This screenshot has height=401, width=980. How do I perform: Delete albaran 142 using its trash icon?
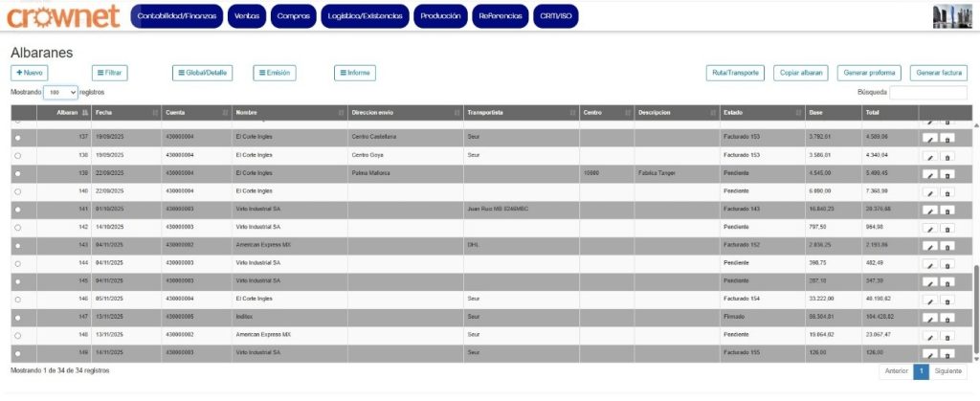(947, 229)
